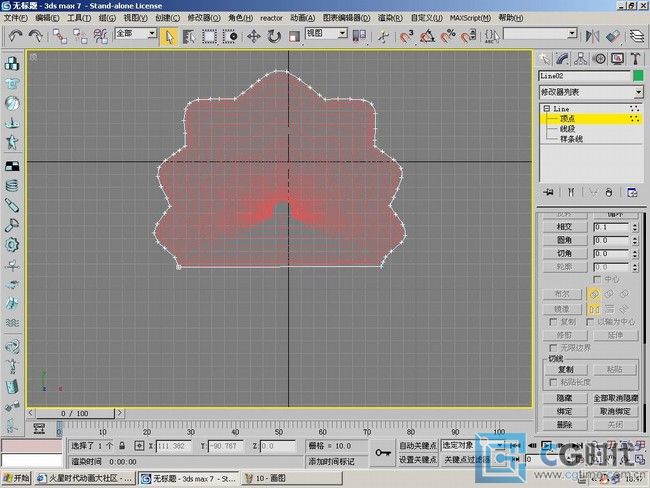Click the Redo arrow icon

(35, 36)
